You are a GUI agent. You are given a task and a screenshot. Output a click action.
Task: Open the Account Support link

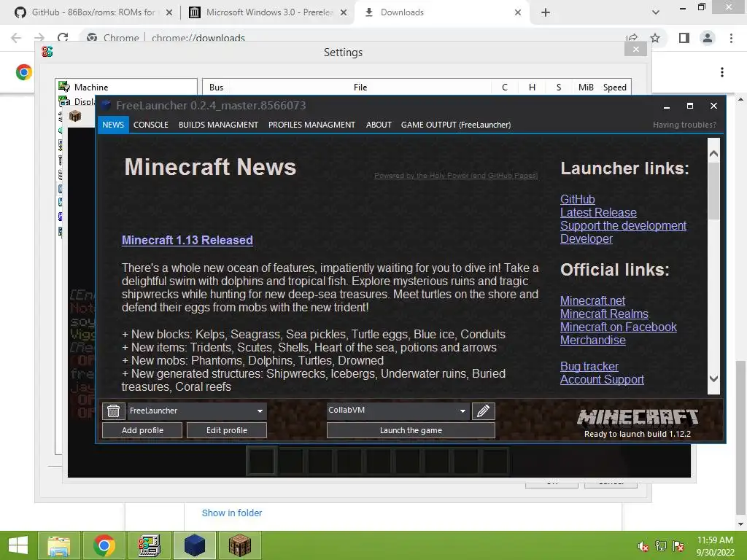(x=602, y=379)
